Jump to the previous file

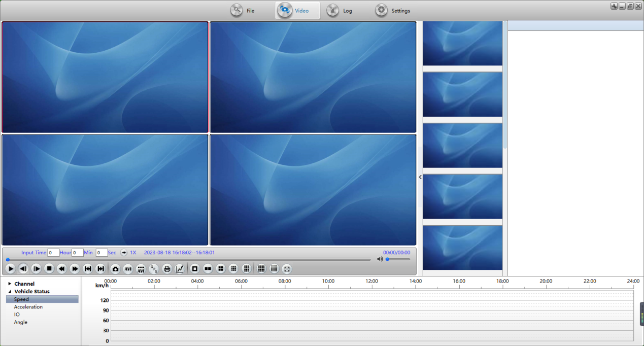tap(88, 269)
